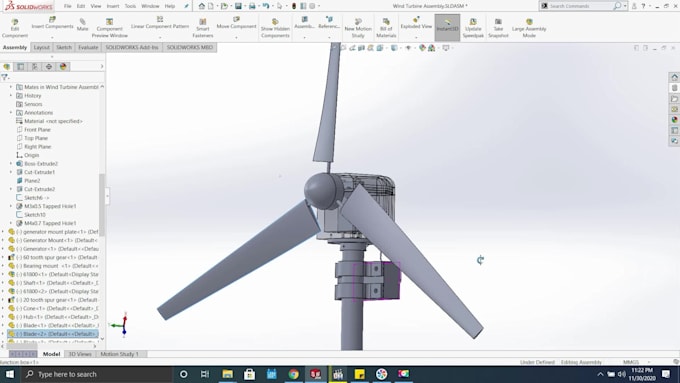Open the DisplayManager tab icon
The width and height of the screenshot is (680, 383).
click(63, 66)
